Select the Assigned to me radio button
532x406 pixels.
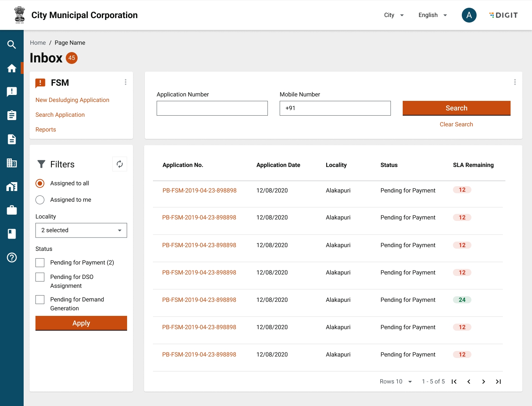[40, 200]
